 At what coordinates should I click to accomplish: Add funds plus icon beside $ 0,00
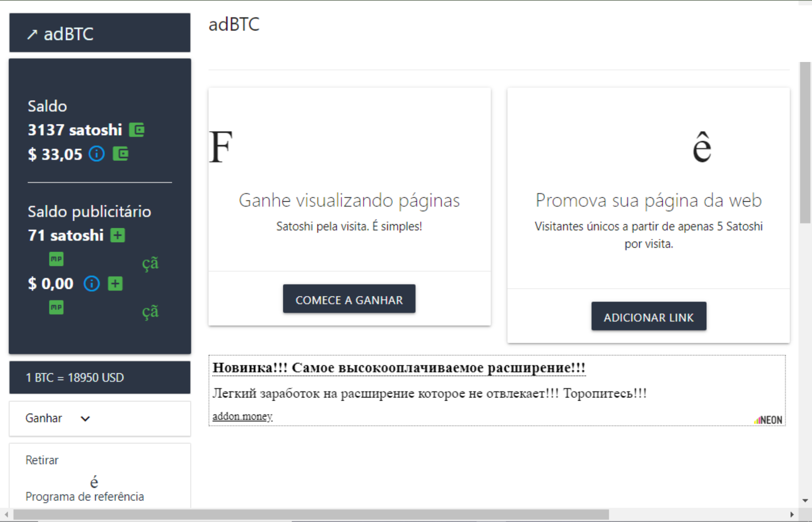coord(115,283)
